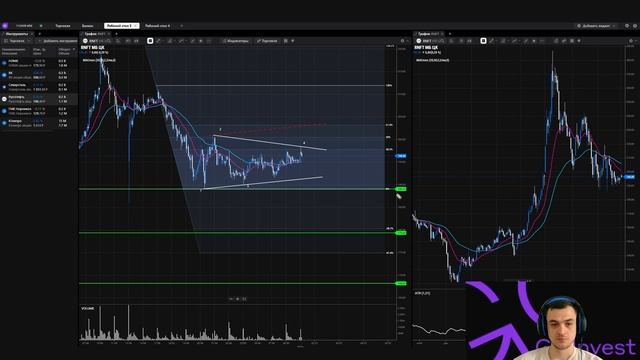640x360 pixels.
Task: Select the white cursor tool in left chart
Action: (x=150, y=41)
